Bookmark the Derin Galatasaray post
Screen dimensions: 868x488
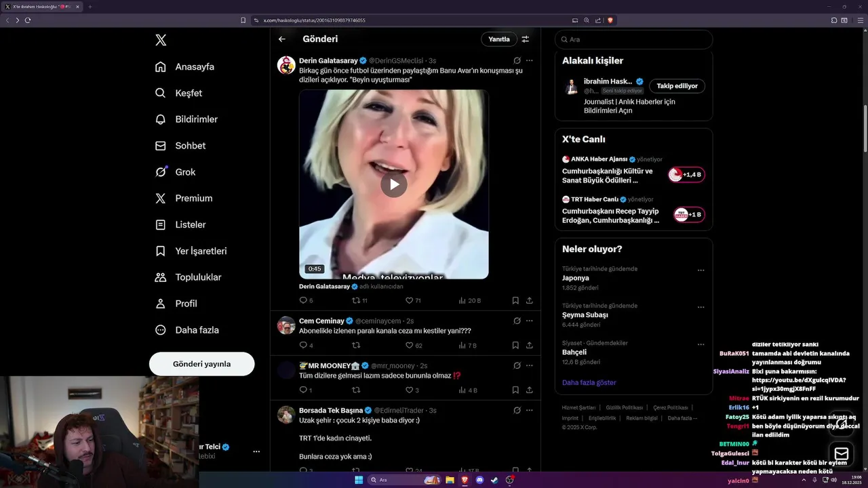(515, 300)
